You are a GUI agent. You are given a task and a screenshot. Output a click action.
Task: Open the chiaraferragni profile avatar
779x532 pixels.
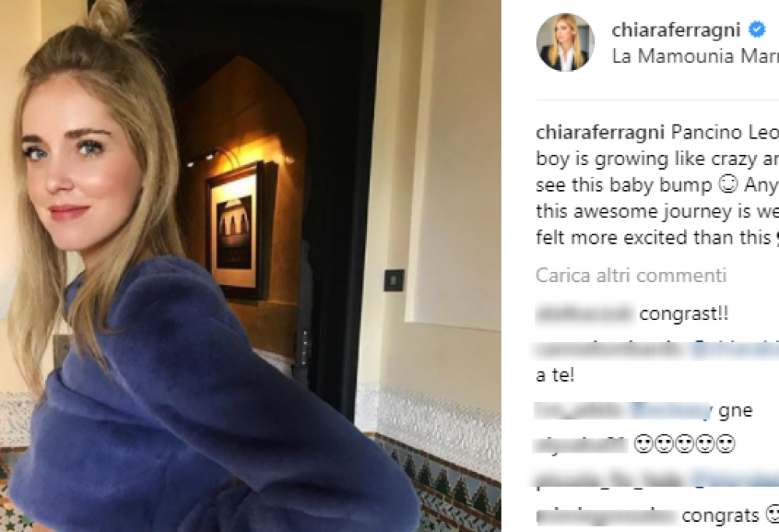coord(566,42)
